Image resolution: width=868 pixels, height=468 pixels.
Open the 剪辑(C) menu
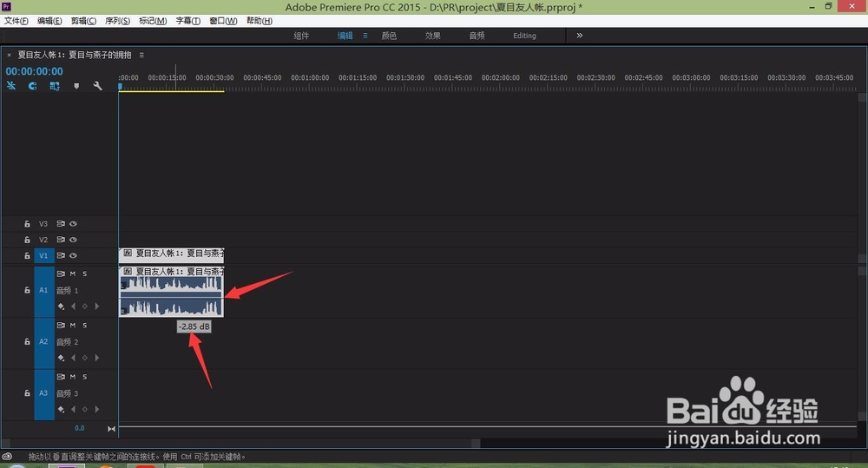coord(83,21)
